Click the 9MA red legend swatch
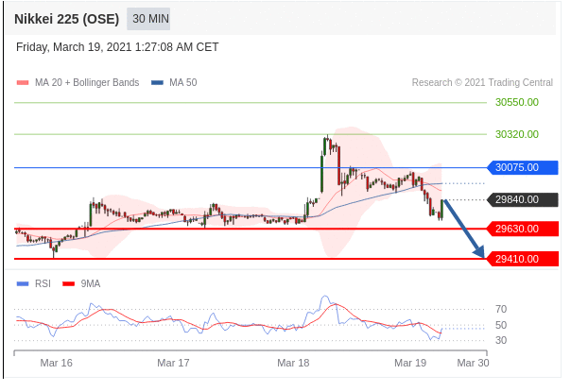This screenshot has height=392, width=571. [68, 284]
